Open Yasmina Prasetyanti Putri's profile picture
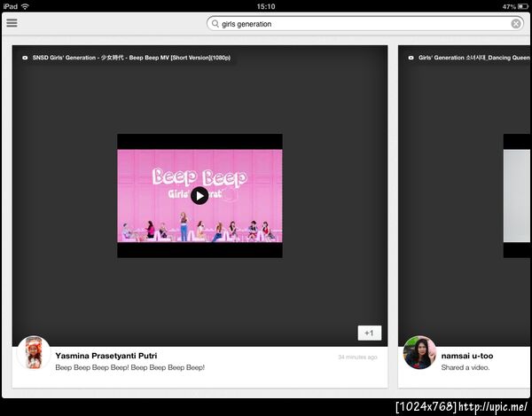 34,353
